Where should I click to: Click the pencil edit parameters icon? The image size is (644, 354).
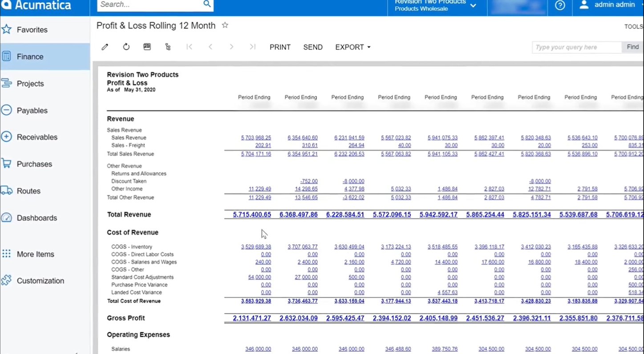pyautogui.click(x=105, y=47)
